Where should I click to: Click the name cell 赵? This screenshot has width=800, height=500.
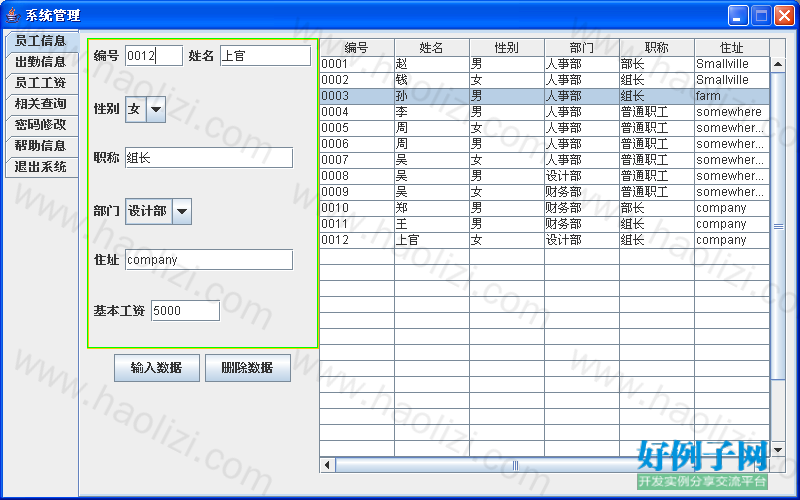click(x=432, y=64)
